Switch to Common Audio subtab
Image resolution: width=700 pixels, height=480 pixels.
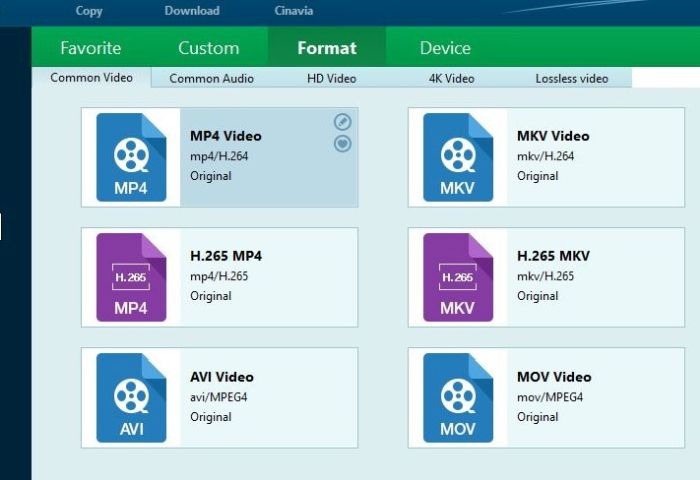coord(211,78)
